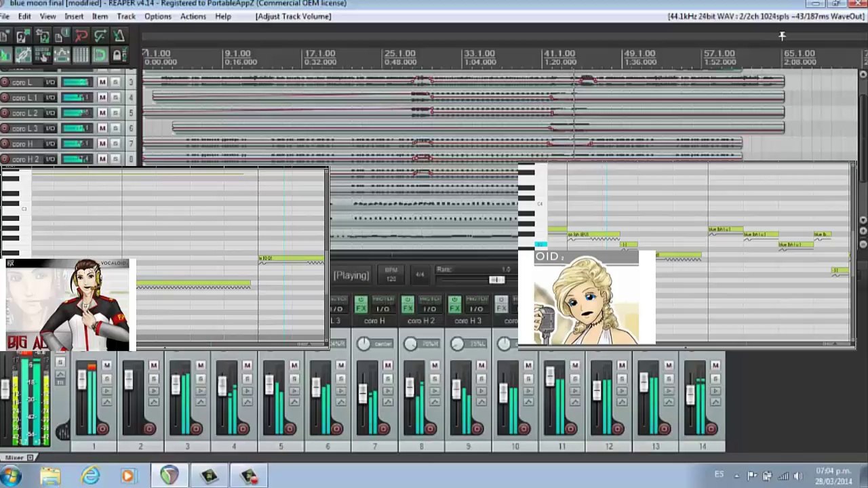Arm record on coro L track
The height and width of the screenshot is (488, 868).
pos(5,82)
